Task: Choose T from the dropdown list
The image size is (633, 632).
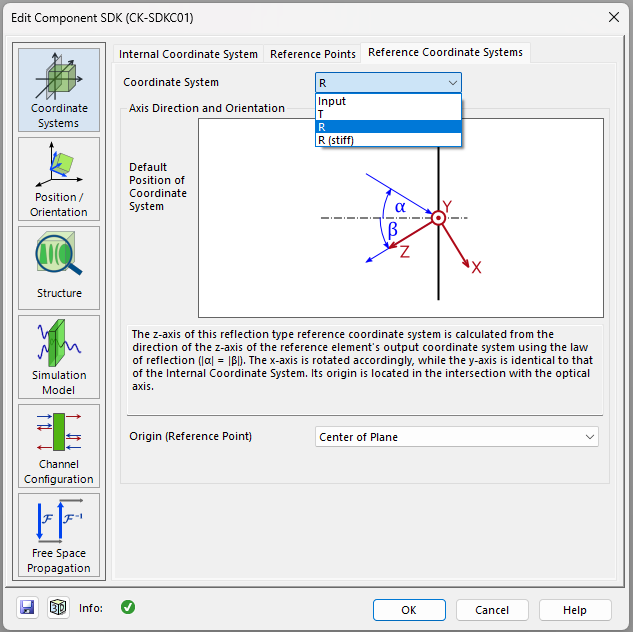Action: 388,114
